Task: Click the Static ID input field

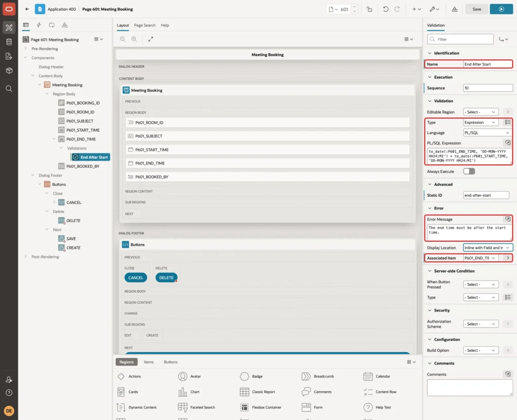Action: pyautogui.click(x=486, y=195)
